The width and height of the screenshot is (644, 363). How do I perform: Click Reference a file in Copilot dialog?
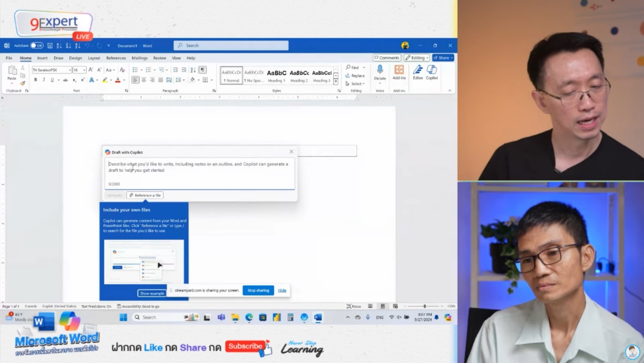(x=145, y=195)
